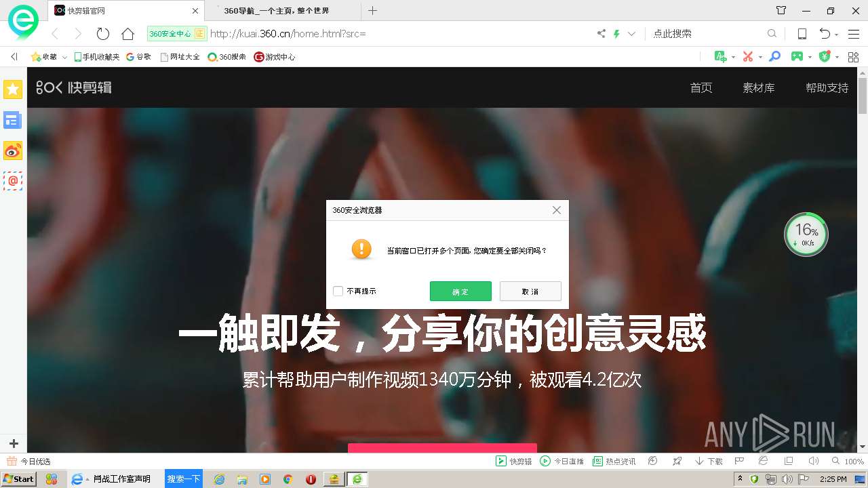Click the green lightning speed-mode icon
This screenshot has width=868, height=488.
616,33
